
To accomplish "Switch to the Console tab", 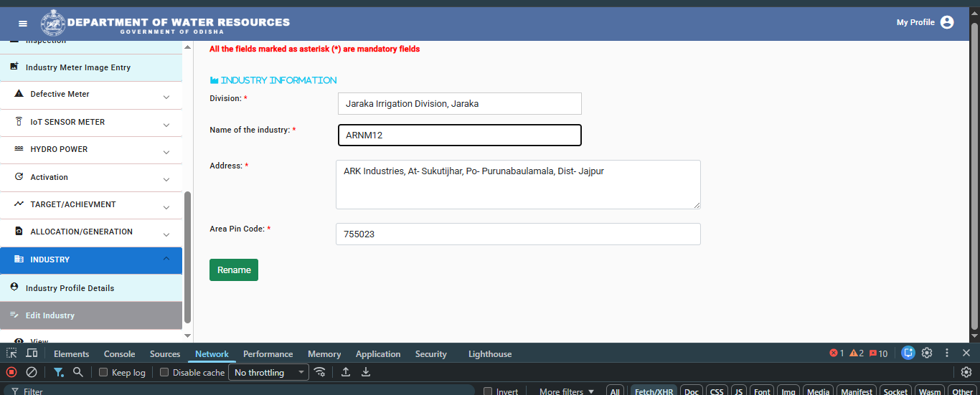I will tap(119, 354).
